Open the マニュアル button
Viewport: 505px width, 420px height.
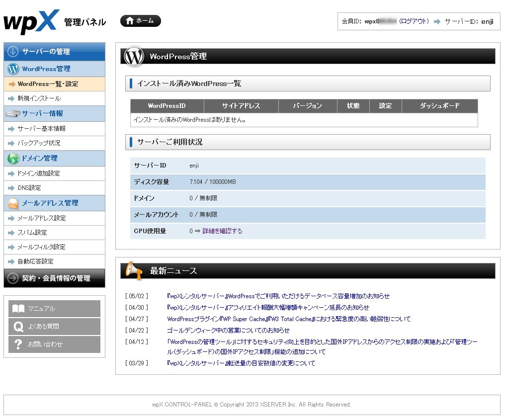pyautogui.click(x=55, y=309)
